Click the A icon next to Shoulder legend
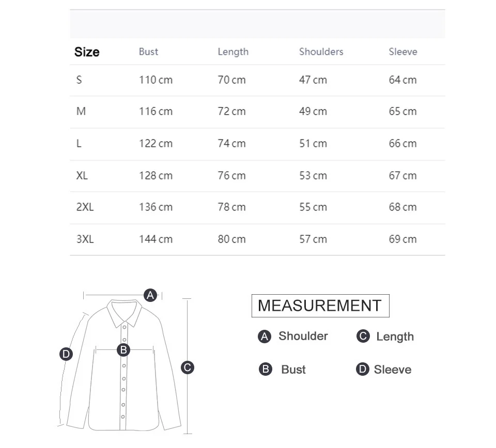The width and height of the screenshot is (496, 448). coord(265,337)
